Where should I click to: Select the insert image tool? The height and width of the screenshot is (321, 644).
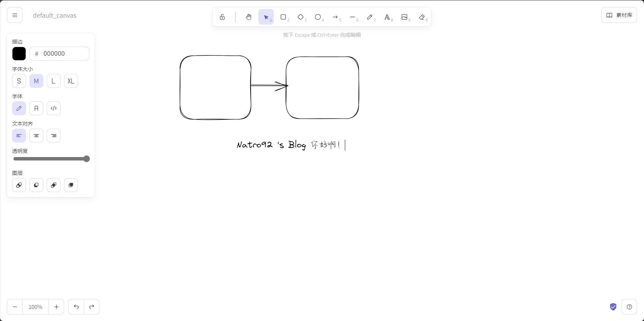pos(404,17)
